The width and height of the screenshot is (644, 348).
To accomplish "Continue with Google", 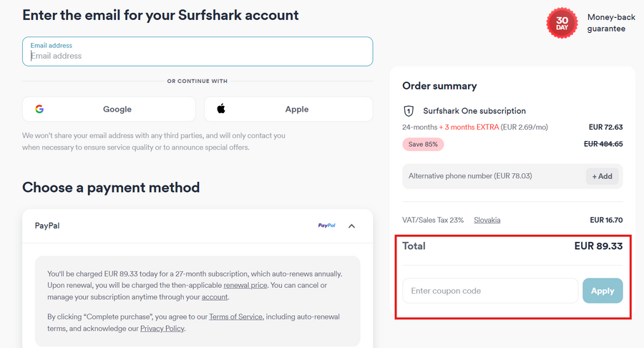I will (x=109, y=110).
